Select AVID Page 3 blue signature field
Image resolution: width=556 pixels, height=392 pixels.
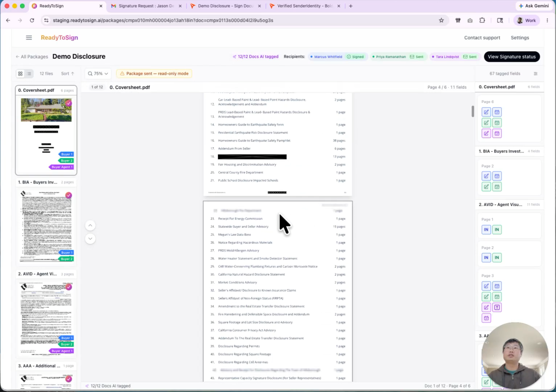(486, 286)
